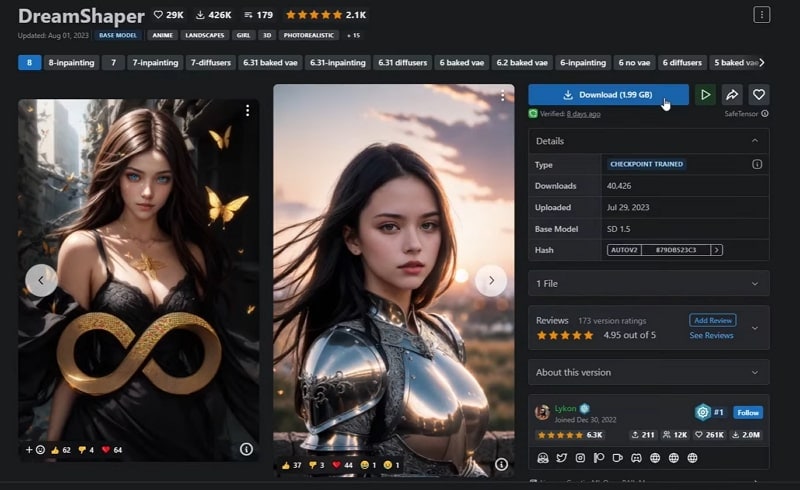Click the Follow button

click(x=748, y=412)
